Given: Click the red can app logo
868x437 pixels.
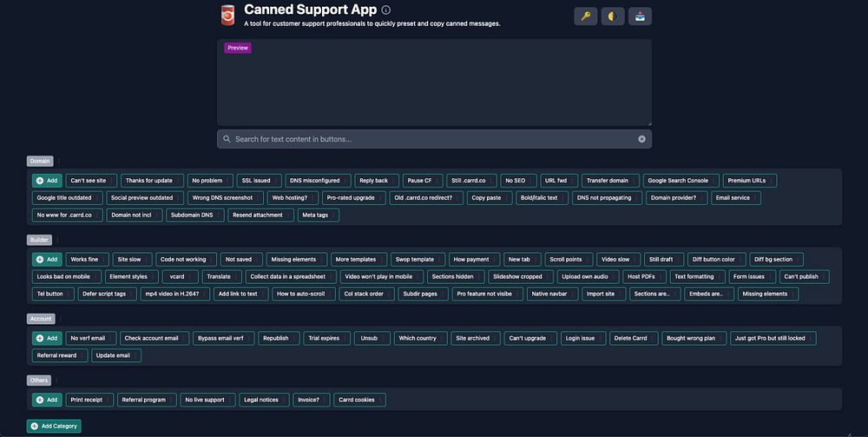Looking at the screenshot, I should click(x=227, y=16).
